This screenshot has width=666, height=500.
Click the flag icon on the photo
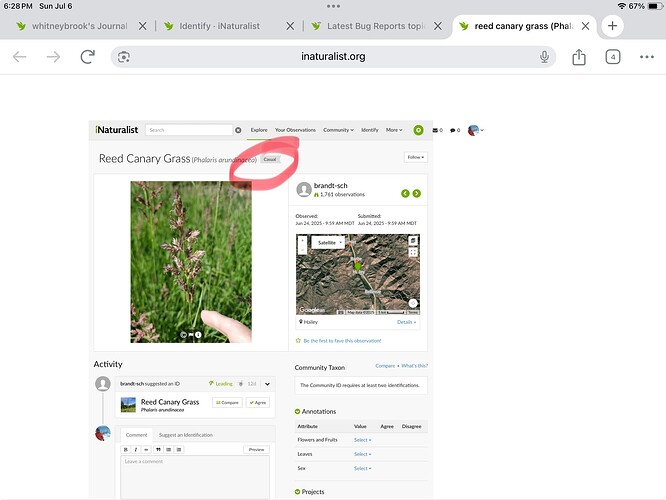coord(191,335)
